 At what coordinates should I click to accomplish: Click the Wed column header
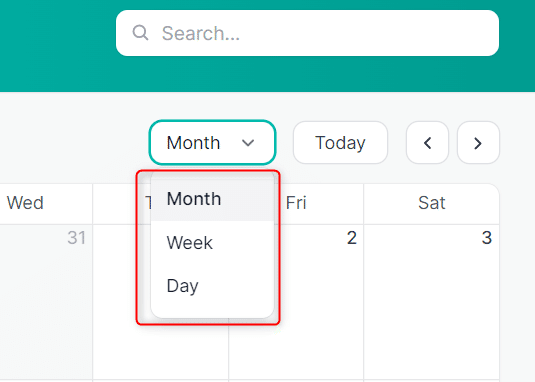(25, 203)
